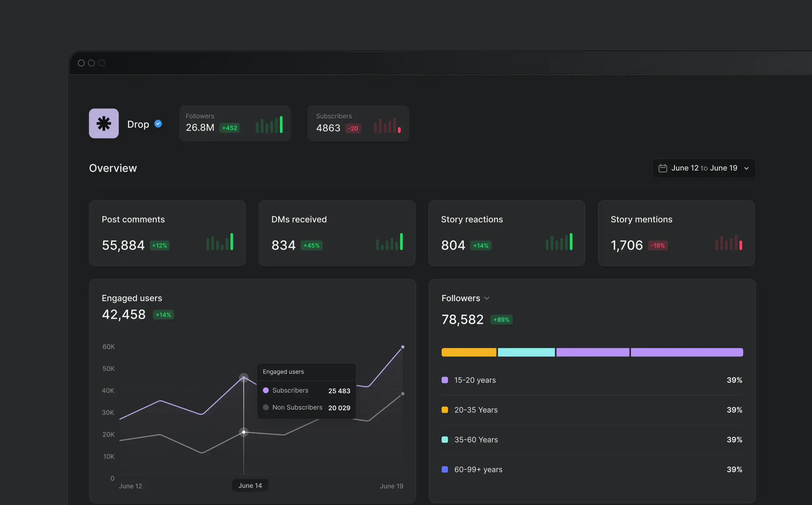The image size is (812, 505).
Task: Select the 15-20 years row label
Action: (x=475, y=380)
